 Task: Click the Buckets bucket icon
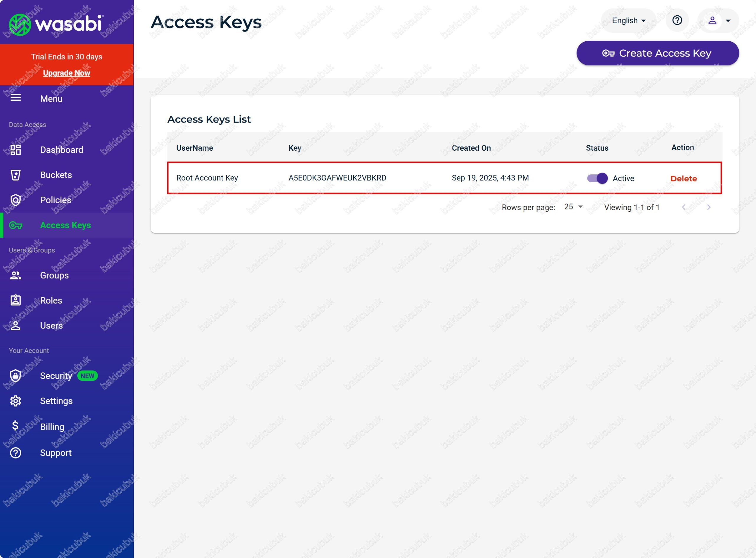click(16, 175)
